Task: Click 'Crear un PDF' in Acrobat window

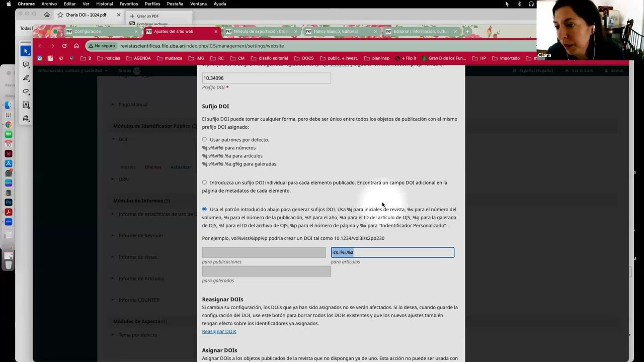Action: coord(144,16)
